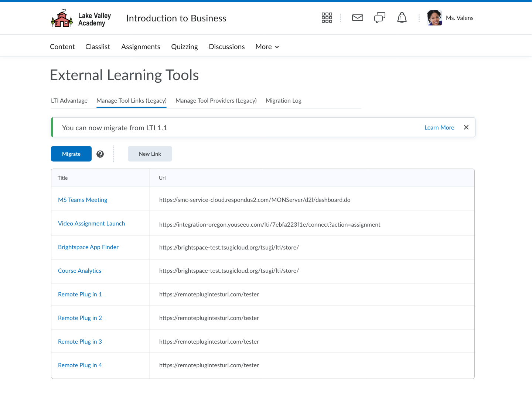Click the tester URL in Remote Plug in 3 row
532x406 pixels.
(x=209, y=341)
